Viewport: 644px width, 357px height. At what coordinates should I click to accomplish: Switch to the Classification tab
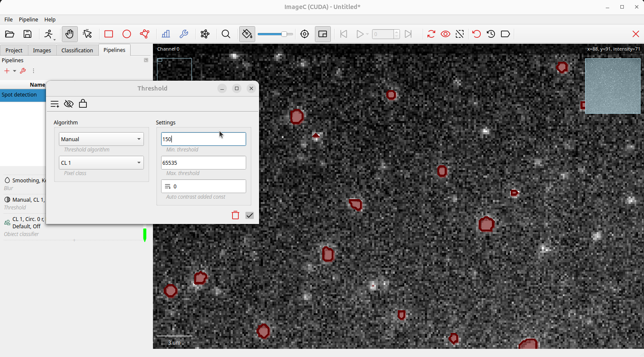(77, 50)
